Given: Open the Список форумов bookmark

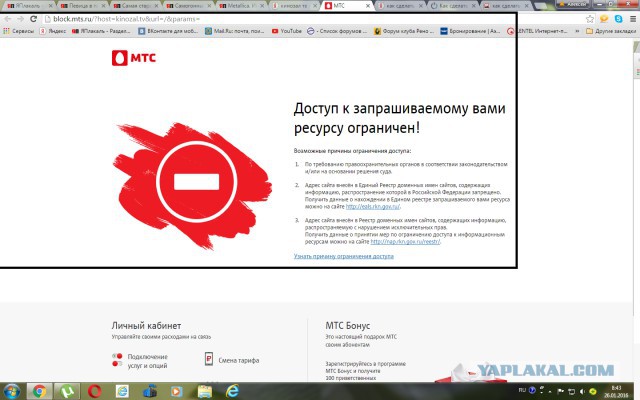Looking at the screenshot, I should click(x=337, y=31).
